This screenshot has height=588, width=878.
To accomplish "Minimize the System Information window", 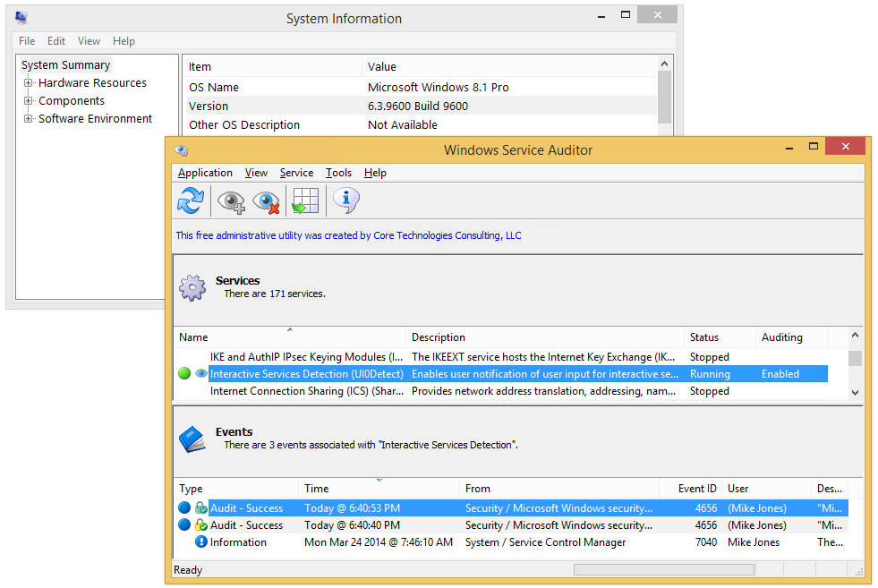I will pos(601,16).
